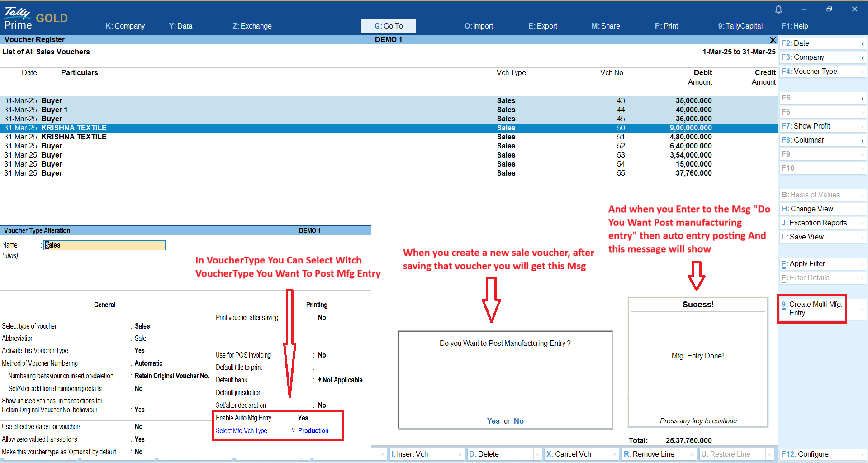This screenshot has height=463, width=868.
Task: Choose Yes in Manufacturing Entry prompt
Action: (493, 421)
